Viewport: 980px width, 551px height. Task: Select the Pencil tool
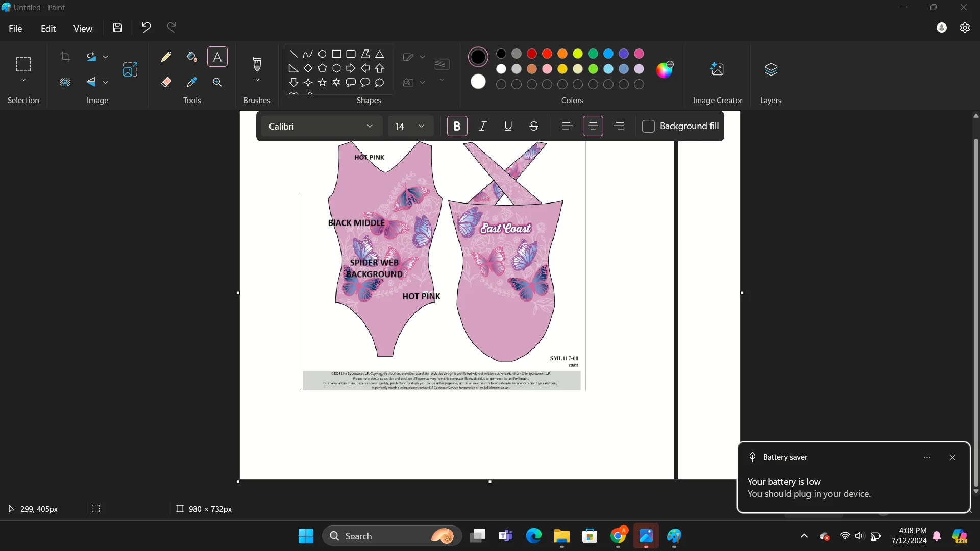click(x=166, y=57)
